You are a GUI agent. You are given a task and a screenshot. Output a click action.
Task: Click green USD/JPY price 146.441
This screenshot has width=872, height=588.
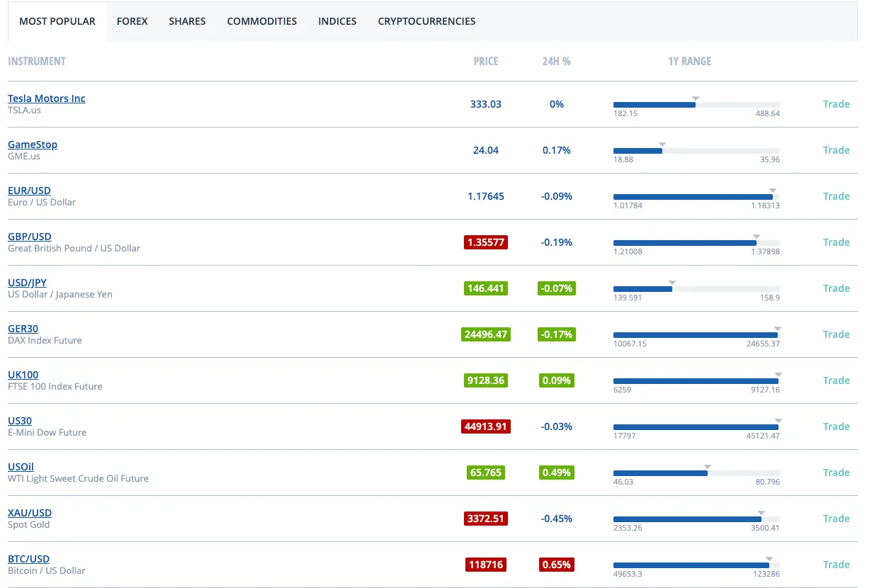[486, 288]
